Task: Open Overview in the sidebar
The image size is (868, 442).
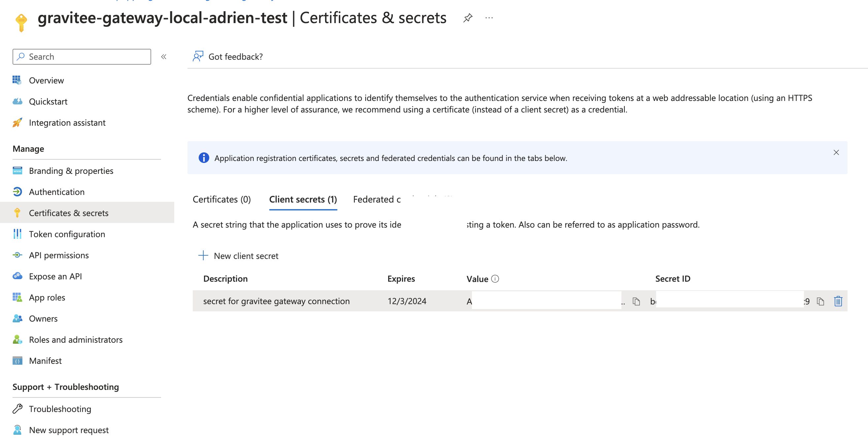Action: 46,80
